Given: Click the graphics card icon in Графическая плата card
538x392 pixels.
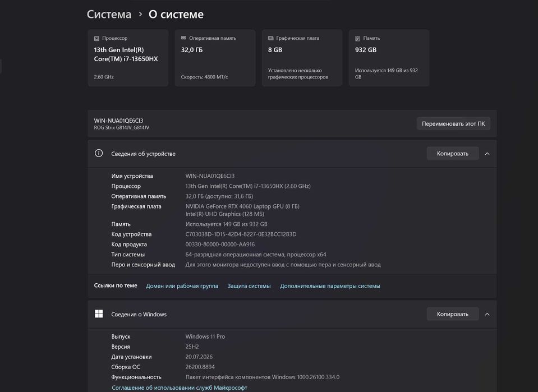Looking at the screenshot, I should (x=271, y=38).
